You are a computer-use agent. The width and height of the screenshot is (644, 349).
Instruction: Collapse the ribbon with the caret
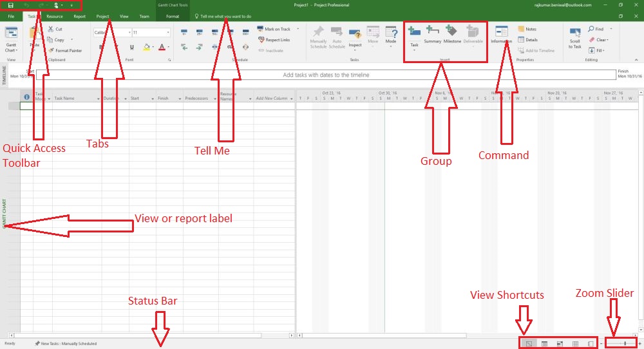(636, 60)
